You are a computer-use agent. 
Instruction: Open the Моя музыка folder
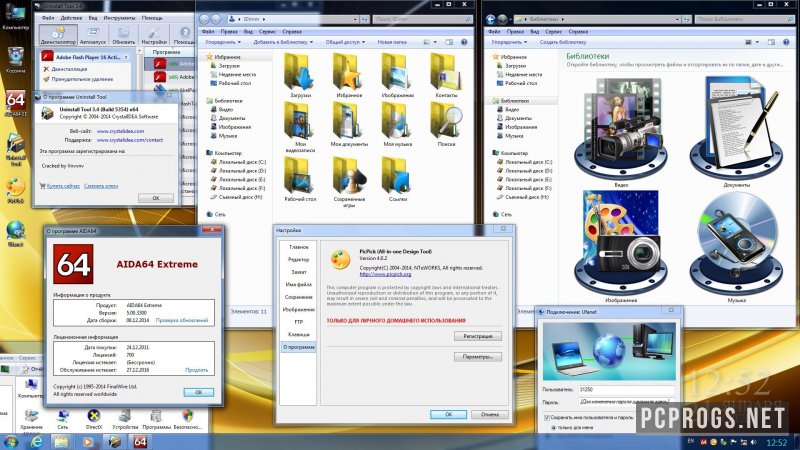click(397, 124)
